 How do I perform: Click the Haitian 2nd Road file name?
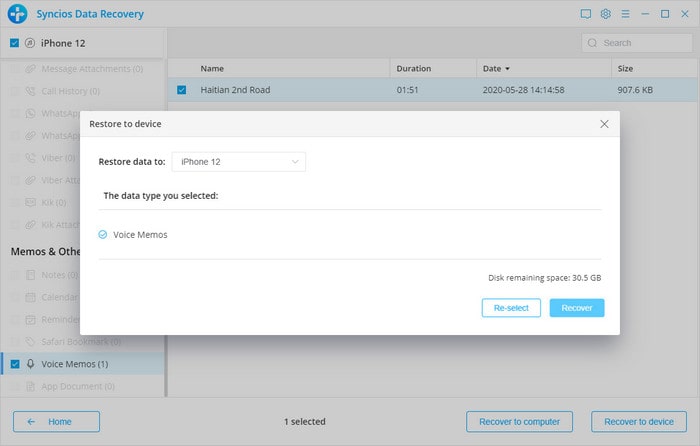pos(235,90)
